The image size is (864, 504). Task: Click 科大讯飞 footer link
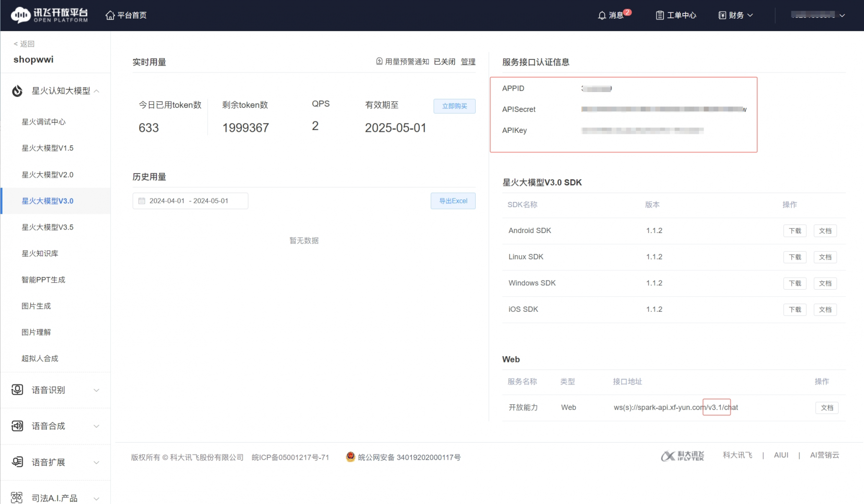click(737, 455)
